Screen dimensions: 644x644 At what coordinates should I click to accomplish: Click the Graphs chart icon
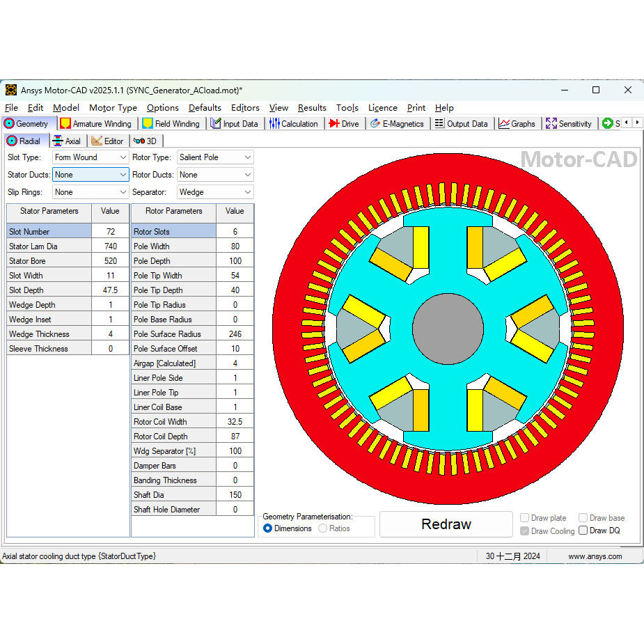click(x=503, y=124)
